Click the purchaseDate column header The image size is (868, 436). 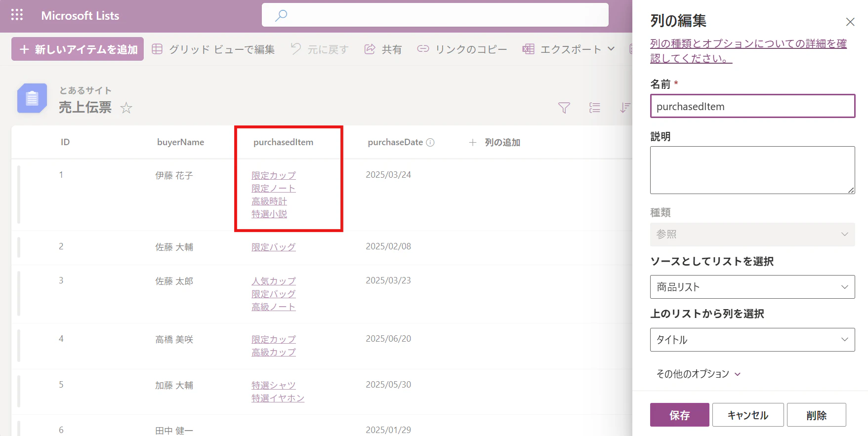[395, 142]
